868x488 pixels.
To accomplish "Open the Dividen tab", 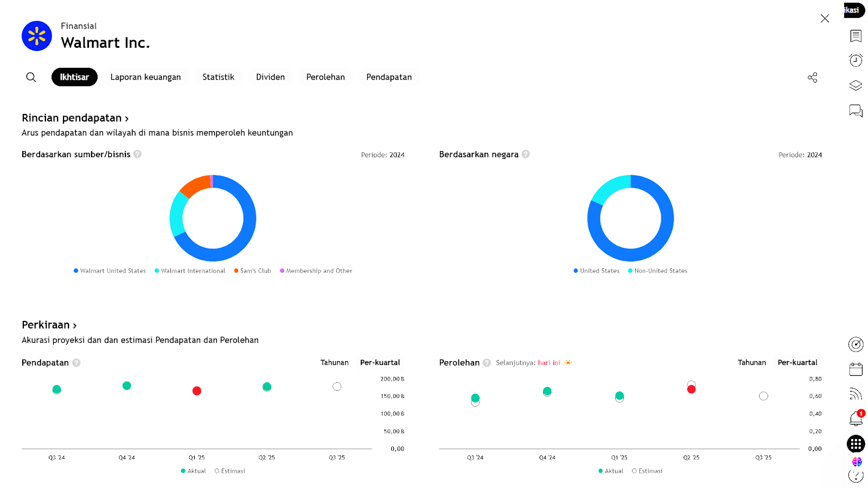I will pyautogui.click(x=270, y=77).
